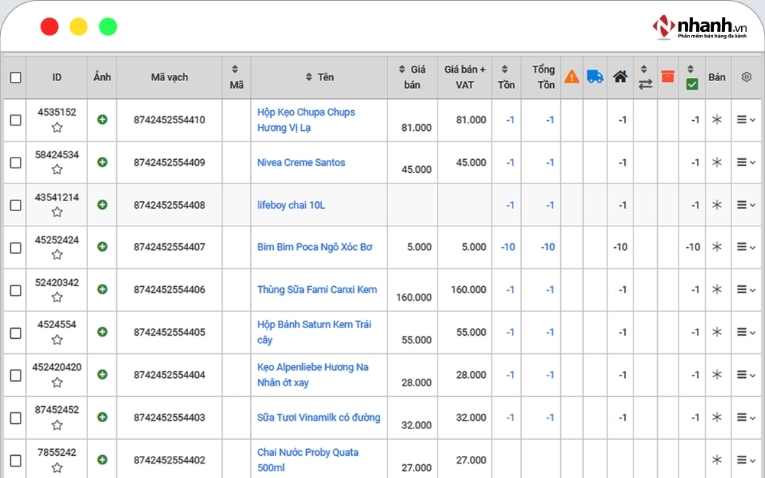Add image for Hộp Bánh Saturn row

click(x=102, y=332)
